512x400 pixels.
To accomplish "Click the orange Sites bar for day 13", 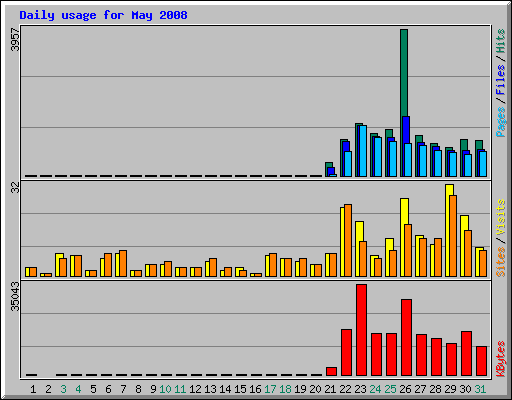I will point(213,267).
